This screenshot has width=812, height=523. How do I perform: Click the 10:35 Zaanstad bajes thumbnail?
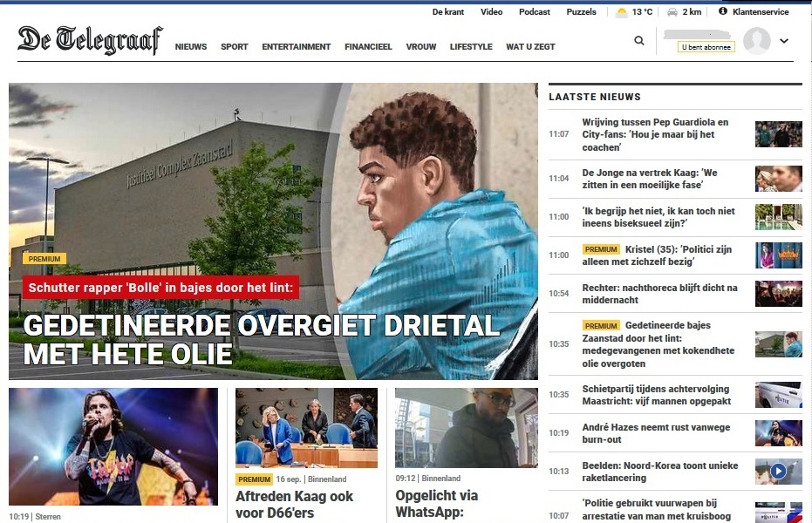778,344
